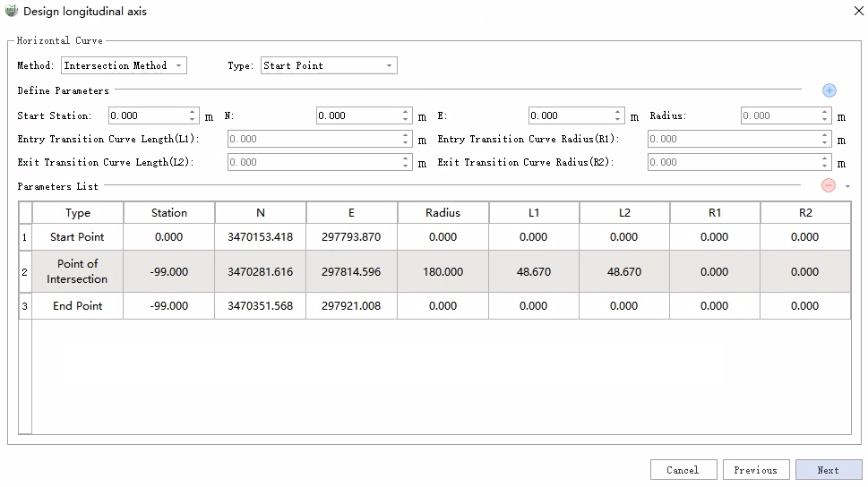The width and height of the screenshot is (868, 487).
Task: Increment the Start Station spinner arrows
Action: pos(193,112)
